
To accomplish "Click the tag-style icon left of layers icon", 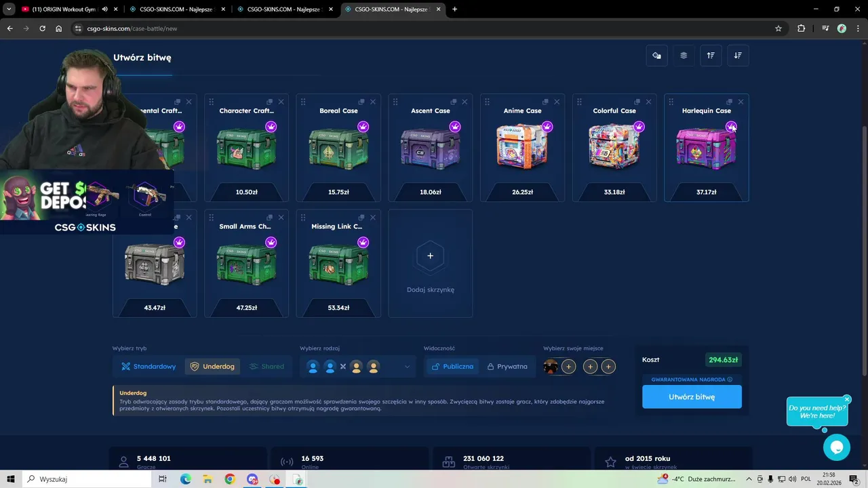I will point(656,56).
